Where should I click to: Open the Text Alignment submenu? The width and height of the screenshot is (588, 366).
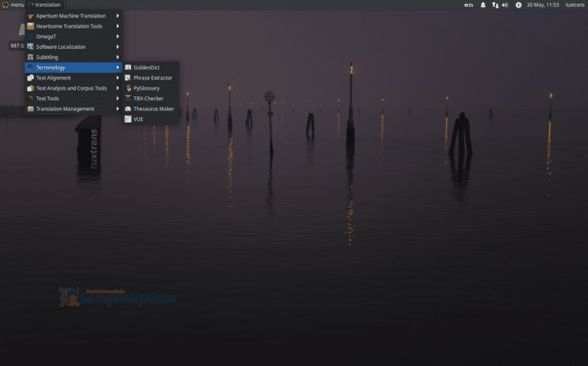[73, 77]
